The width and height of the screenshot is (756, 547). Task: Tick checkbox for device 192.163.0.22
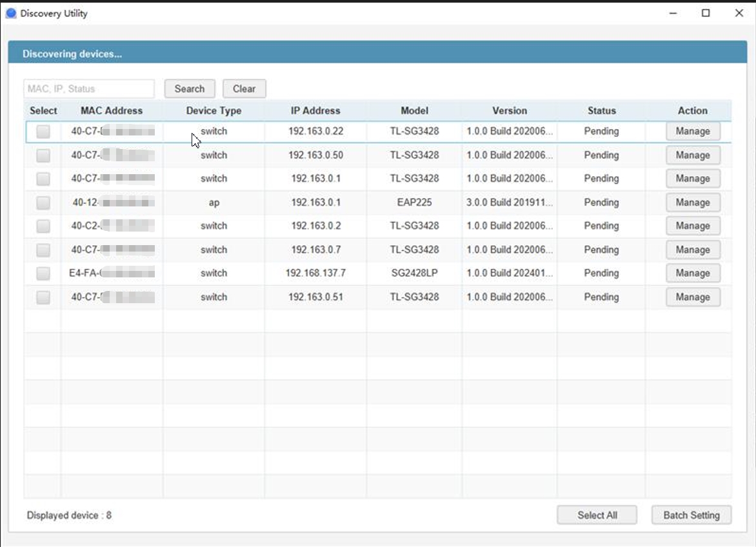(x=43, y=132)
